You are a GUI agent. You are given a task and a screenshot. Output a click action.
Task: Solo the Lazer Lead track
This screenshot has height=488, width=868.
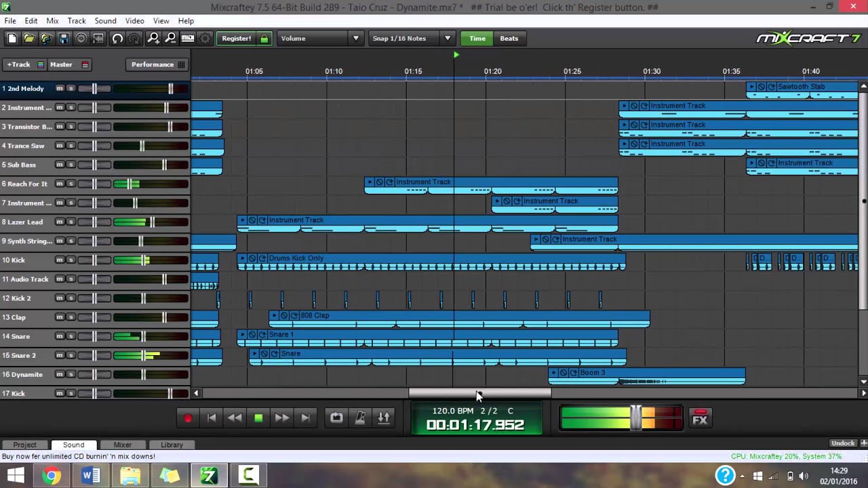coord(71,222)
